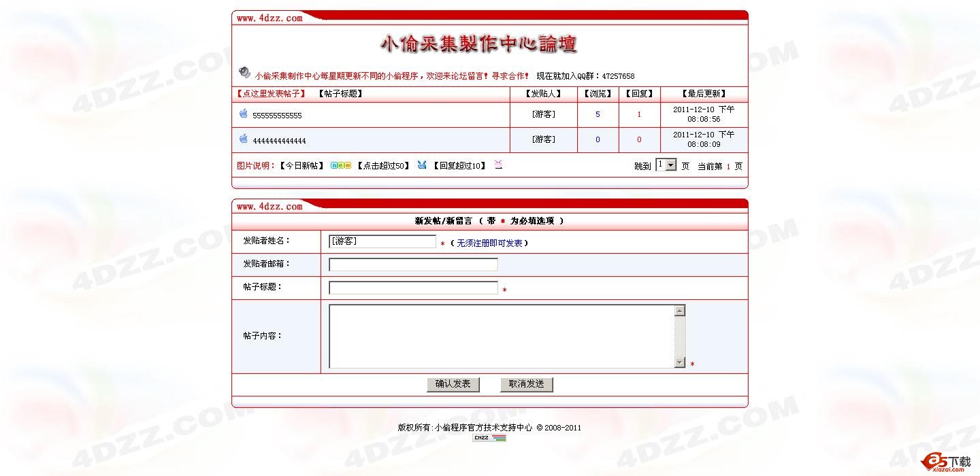Click the date 2011-12-10 下午 08:08:09
The image size is (980, 476).
point(704,139)
